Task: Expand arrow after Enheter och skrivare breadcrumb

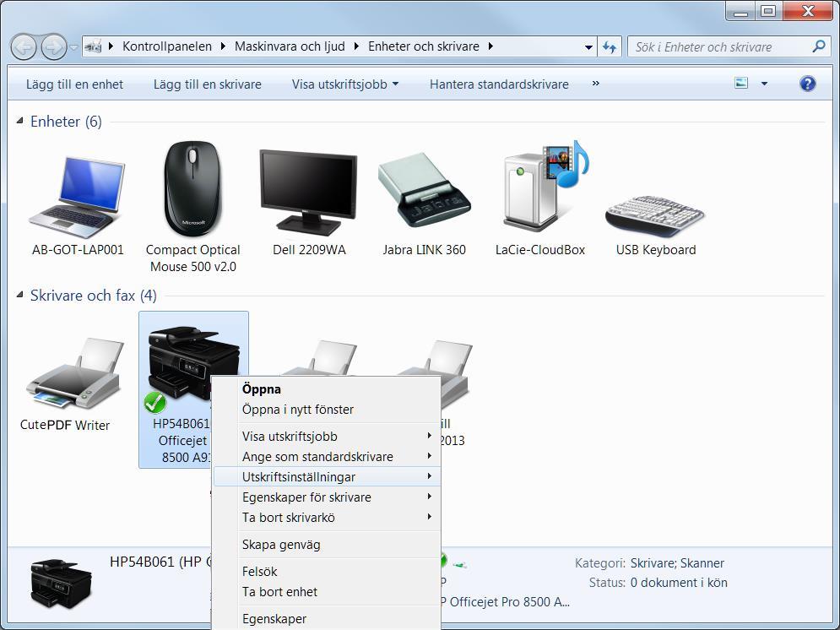Action: pos(490,46)
